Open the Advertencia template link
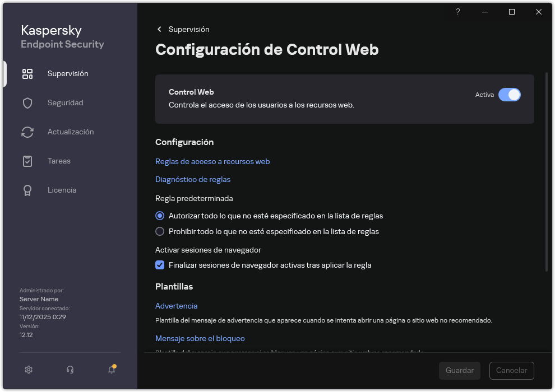 point(176,306)
